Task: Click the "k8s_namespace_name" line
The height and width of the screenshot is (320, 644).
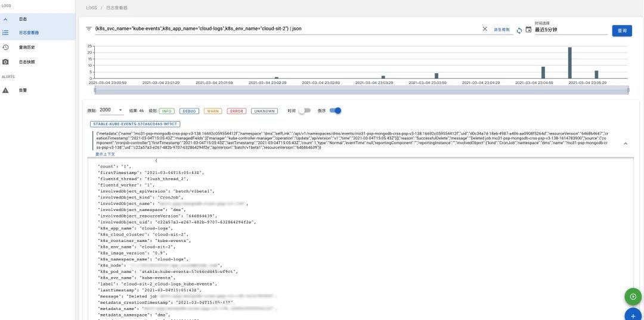Action: 143,259
